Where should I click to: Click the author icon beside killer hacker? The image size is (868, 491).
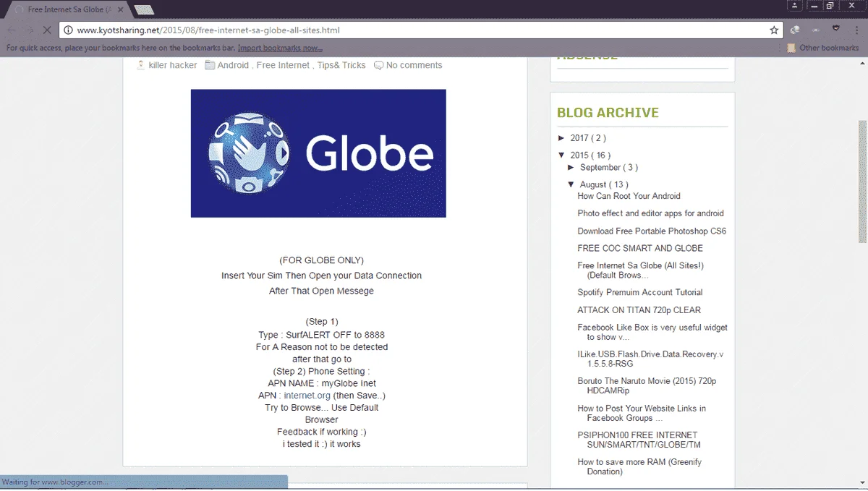coord(141,65)
